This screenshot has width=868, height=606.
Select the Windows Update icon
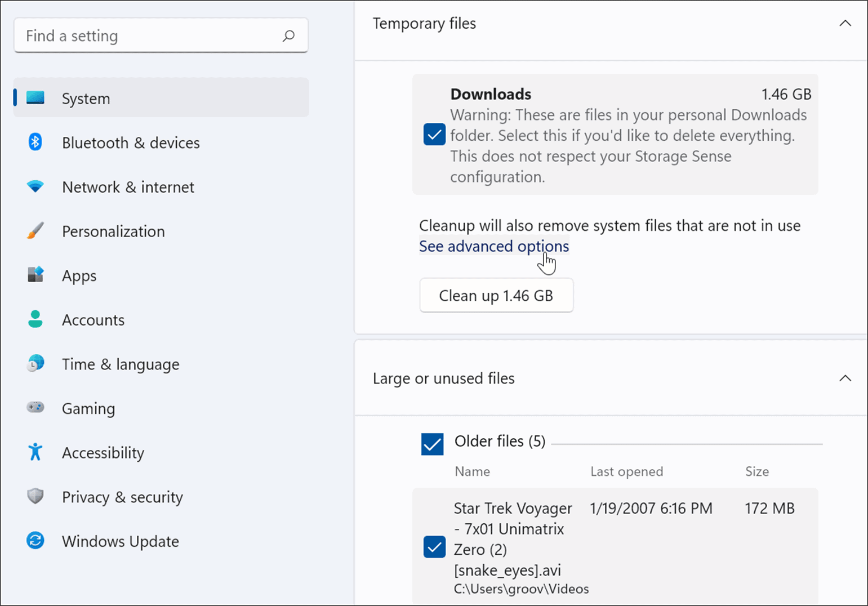pyautogui.click(x=35, y=541)
